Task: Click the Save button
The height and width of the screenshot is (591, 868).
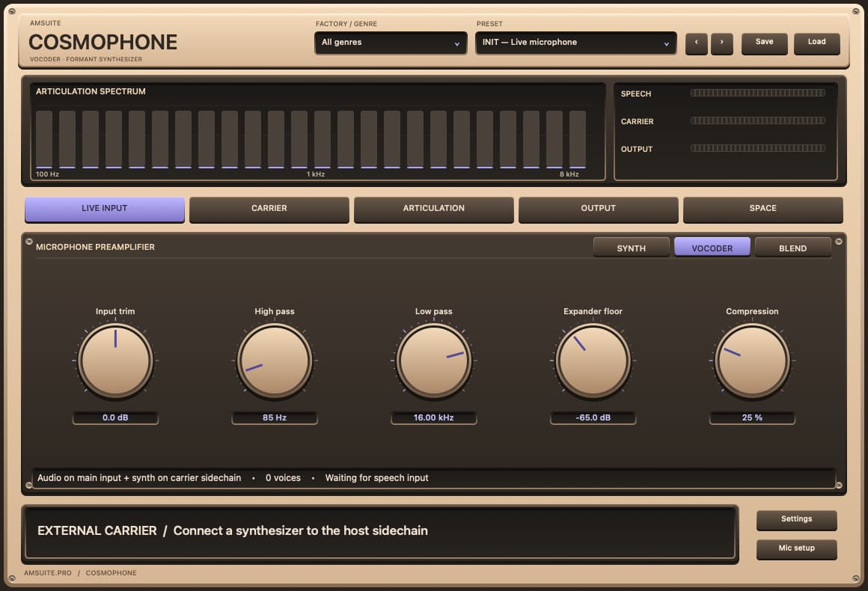Action: click(x=764, y=43)
